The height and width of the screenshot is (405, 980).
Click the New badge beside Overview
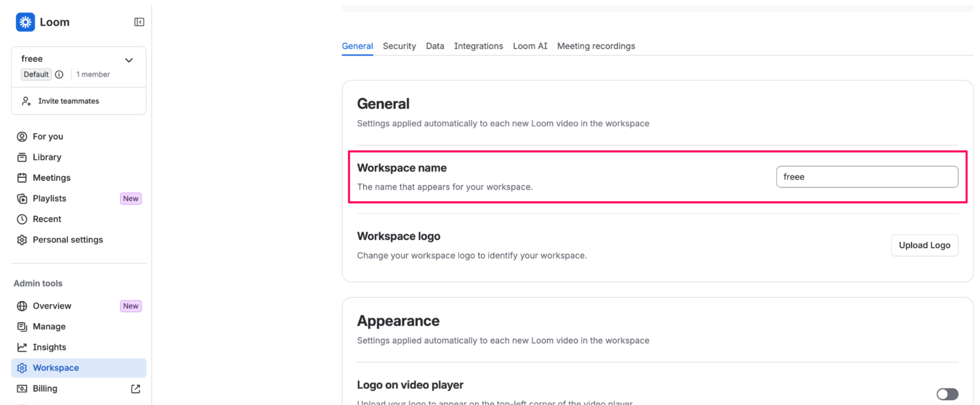131,306
